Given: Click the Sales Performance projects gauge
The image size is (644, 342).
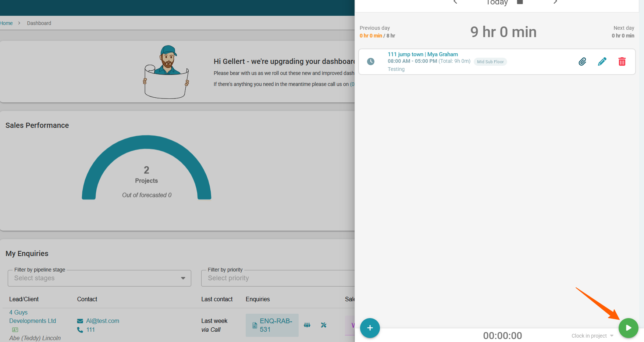Looking at the screenshot, I should point(146,168).
